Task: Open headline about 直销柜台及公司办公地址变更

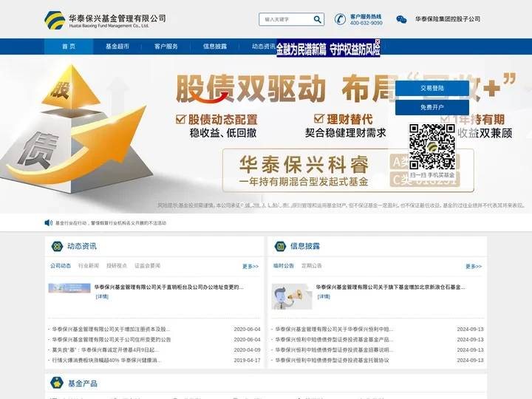Action: tap(168, 287)
